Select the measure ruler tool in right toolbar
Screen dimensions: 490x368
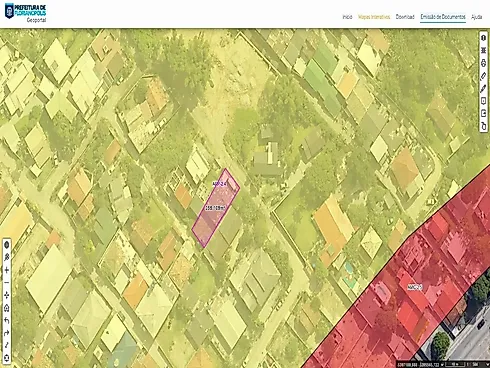coord(483,76)
